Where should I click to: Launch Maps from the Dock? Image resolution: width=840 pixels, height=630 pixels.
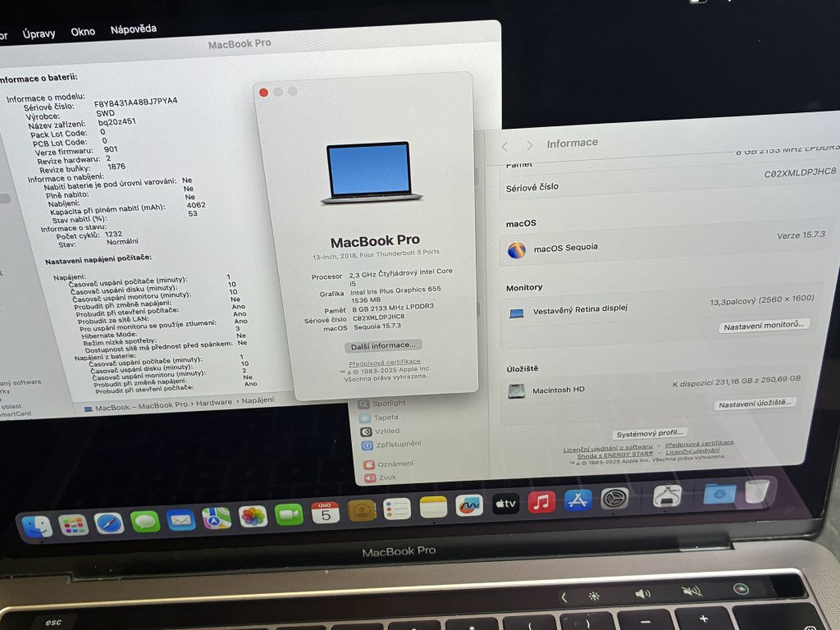coord(217,518)
